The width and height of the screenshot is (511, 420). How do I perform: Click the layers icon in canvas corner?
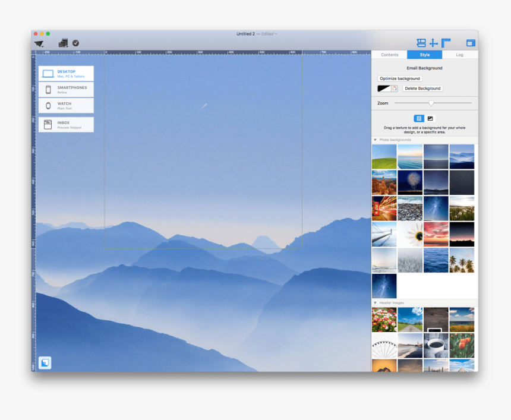pos(45,362)
